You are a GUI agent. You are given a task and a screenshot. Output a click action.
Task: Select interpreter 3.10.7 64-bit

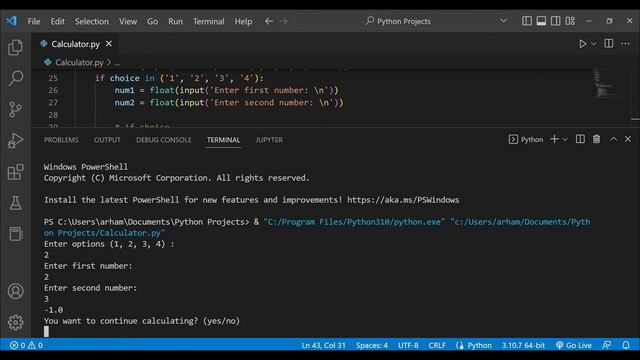(523, 345)
